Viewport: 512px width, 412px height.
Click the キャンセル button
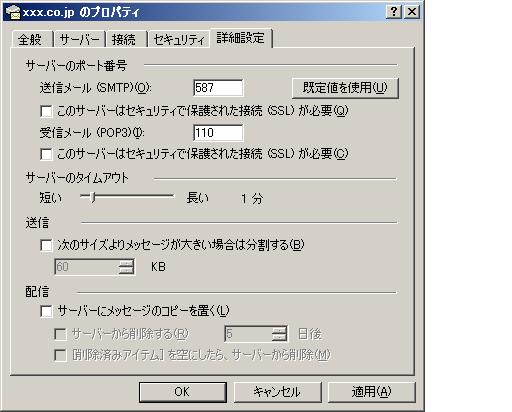click(277, 392)
